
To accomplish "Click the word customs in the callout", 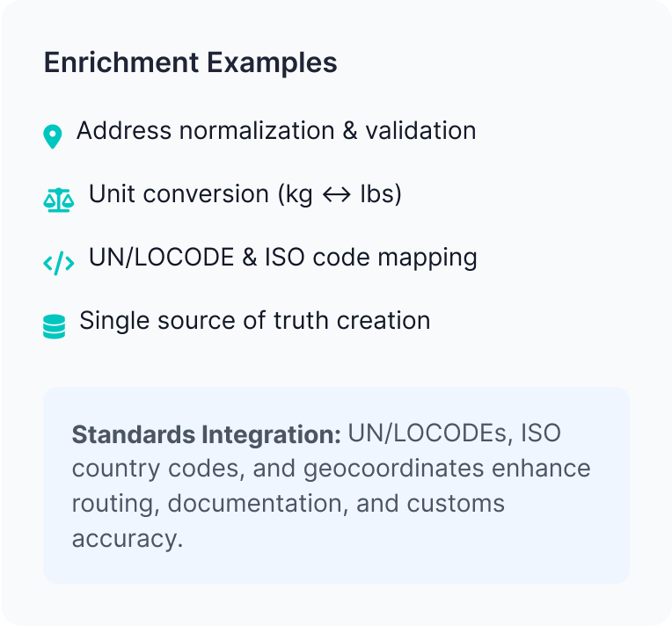I will pyautogui.click(x=456, y=504).
